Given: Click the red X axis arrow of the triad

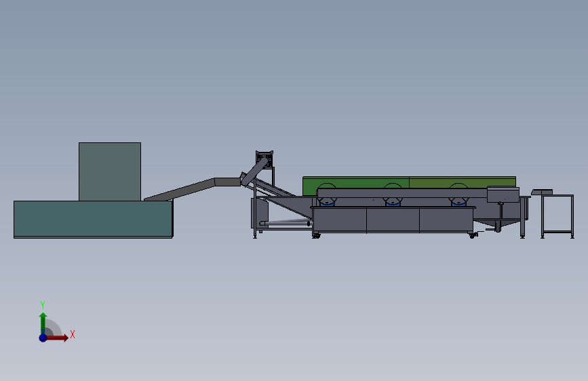Looking at the screenshot, I should point(58,338).
